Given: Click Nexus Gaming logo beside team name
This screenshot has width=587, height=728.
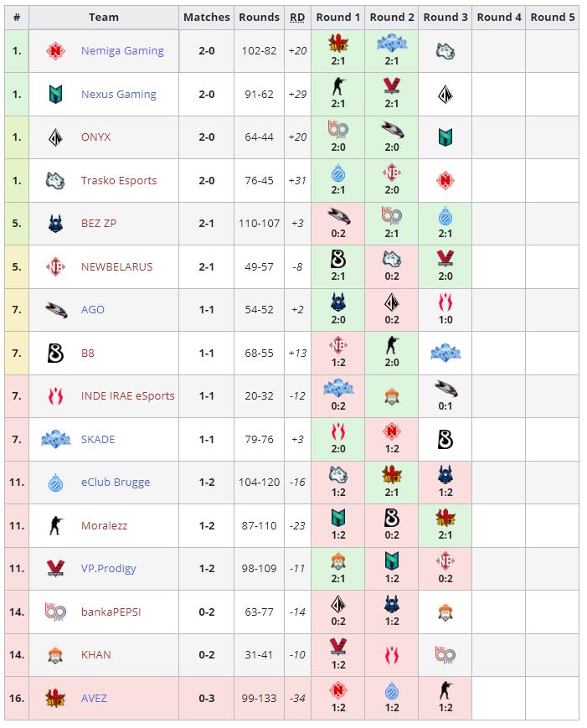Looking at the screenshot, I should click(55, 95).
